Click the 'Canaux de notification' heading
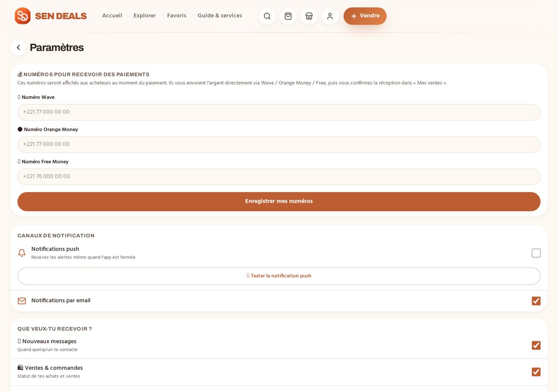 click(56, 236)
